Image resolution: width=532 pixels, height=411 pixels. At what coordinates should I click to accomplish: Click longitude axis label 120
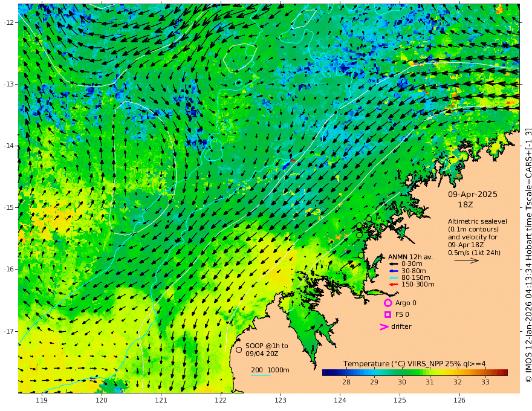click(x=102, y=400)
